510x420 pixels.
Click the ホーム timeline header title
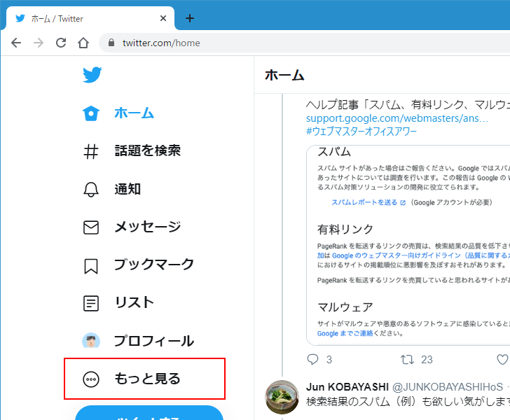[x=284, y=75]
